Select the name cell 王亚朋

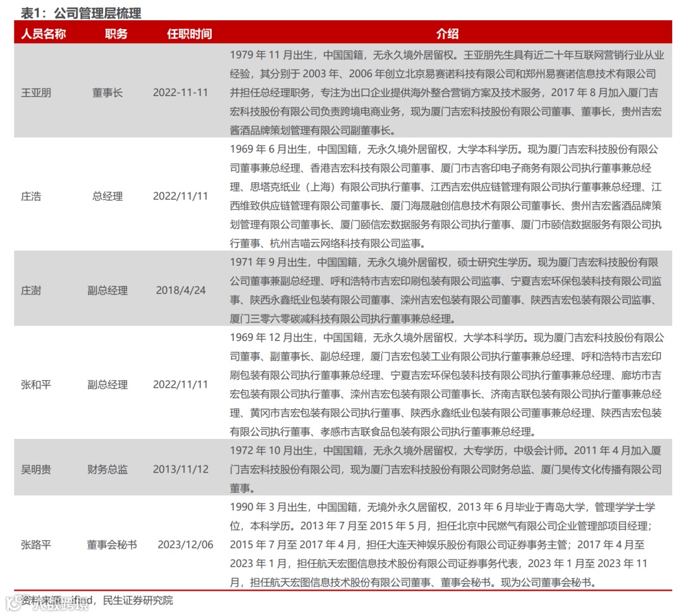(36, 93)
